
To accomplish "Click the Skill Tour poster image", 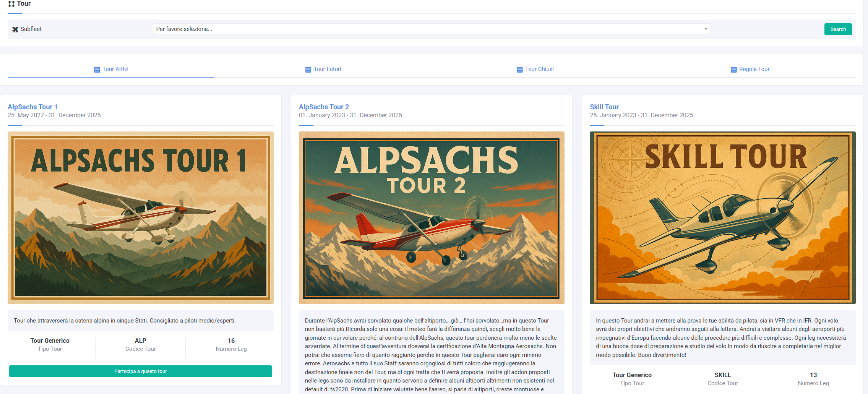I will (x=722, y=218).
